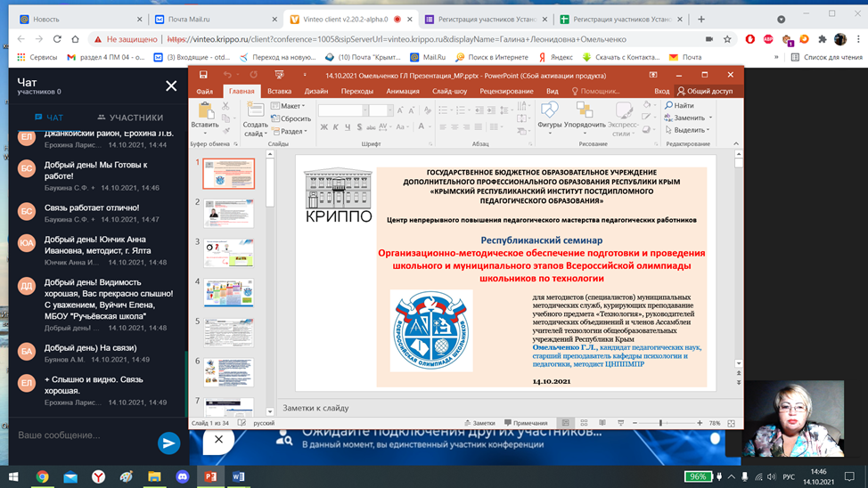Save the presentation with the floppy disk icon

click(203, 75)
